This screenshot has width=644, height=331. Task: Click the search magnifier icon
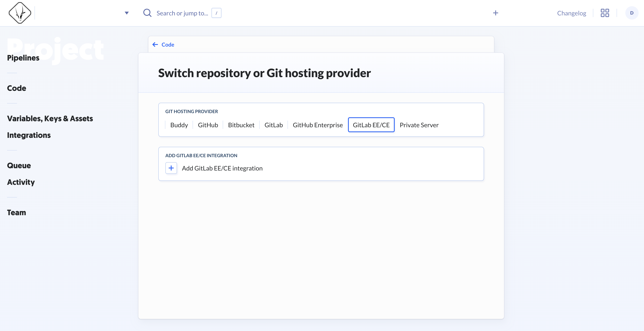tap(147, 13)
